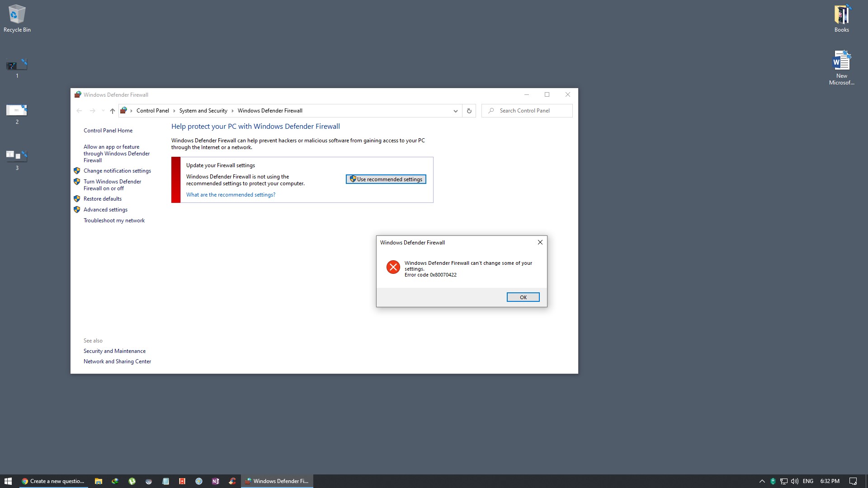The height and width of the screenshot is (488, 868).
Task: Click the Windows Defender Firewall taskbar button
Action: tap(277, 481)
